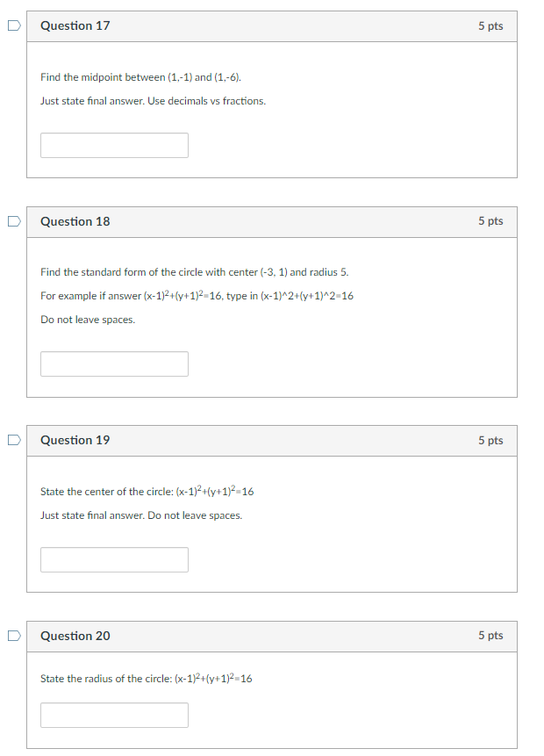
Task: Click the circle equation answer box for Question 18
Action: point(114,364)
